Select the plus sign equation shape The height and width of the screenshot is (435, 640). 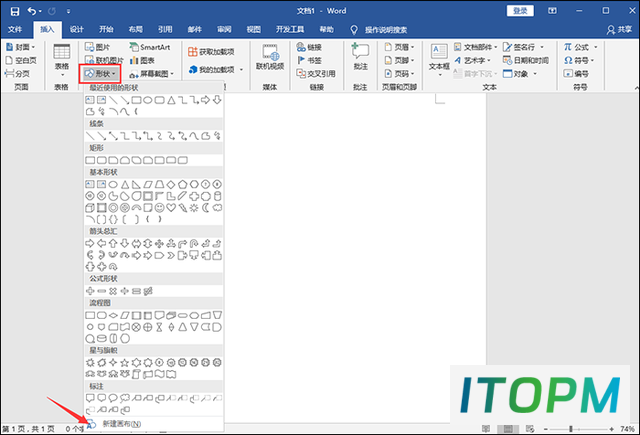pos(90,291)
